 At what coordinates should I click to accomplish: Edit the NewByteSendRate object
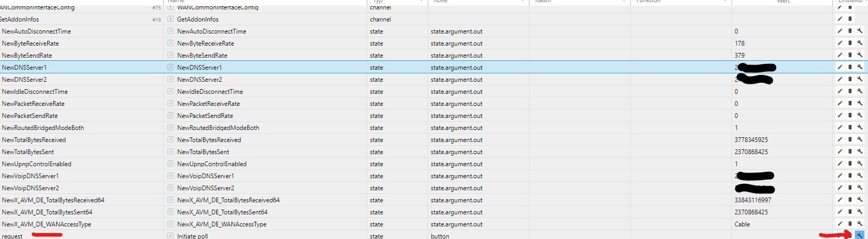pos(840,55)
